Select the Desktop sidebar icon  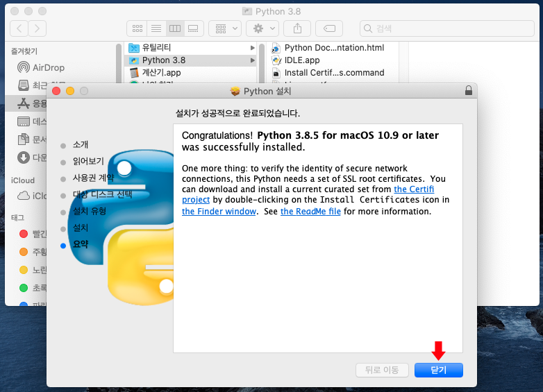23,121
